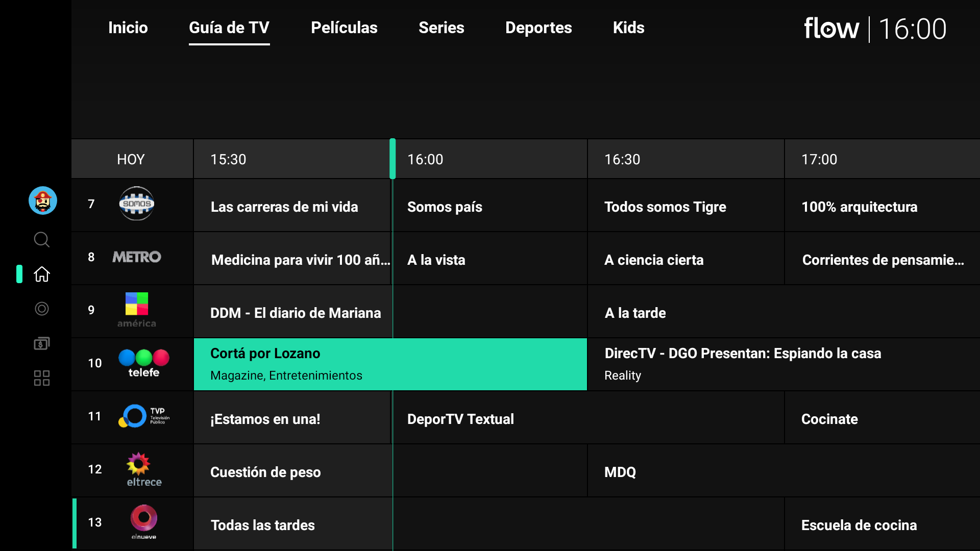Pick the Somos channel logo
The height and width of the screenshot is (551, 980).
click(136, 204)
